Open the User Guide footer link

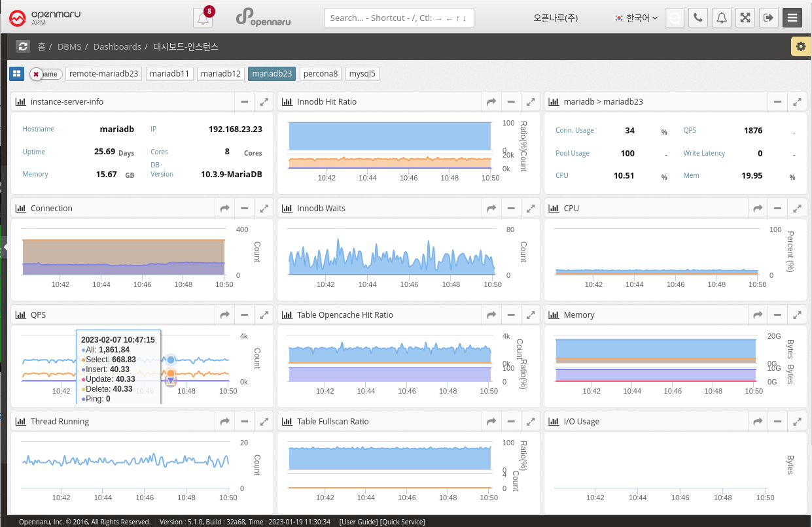358,522
